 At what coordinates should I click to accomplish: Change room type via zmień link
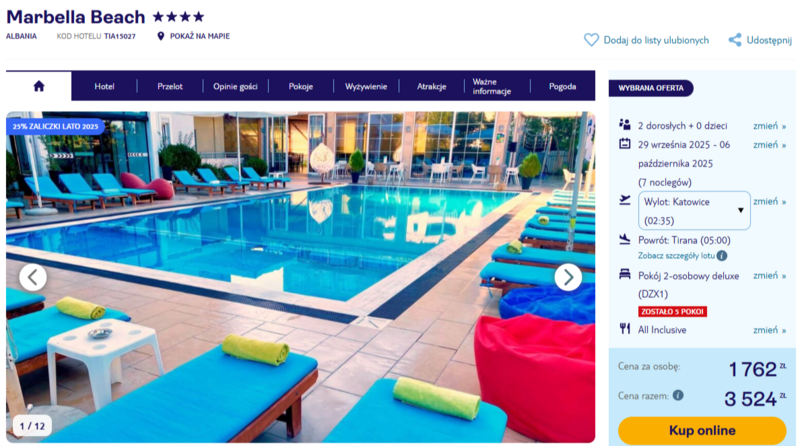769,276
